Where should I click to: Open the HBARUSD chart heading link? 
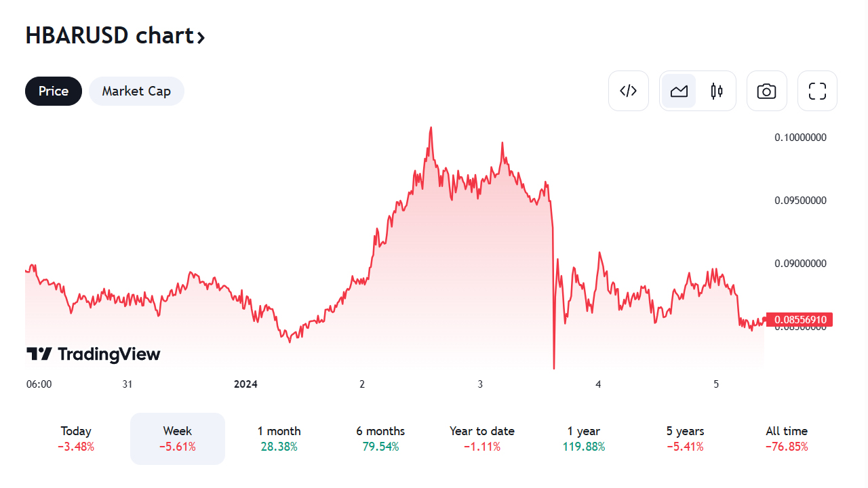(110, 35)
